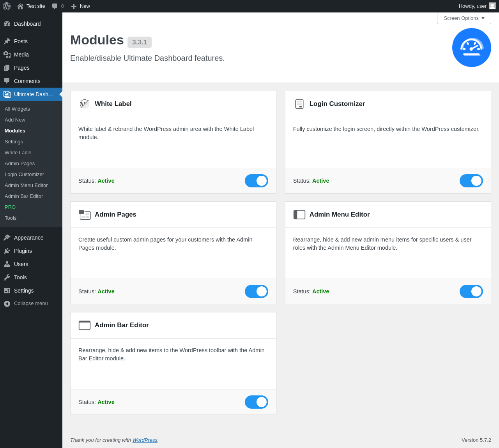Image resolution: width=499 pixels, height=448 pixels.
Task: Collapse the admin sidebar menu
Action: (x=31, y=303)
